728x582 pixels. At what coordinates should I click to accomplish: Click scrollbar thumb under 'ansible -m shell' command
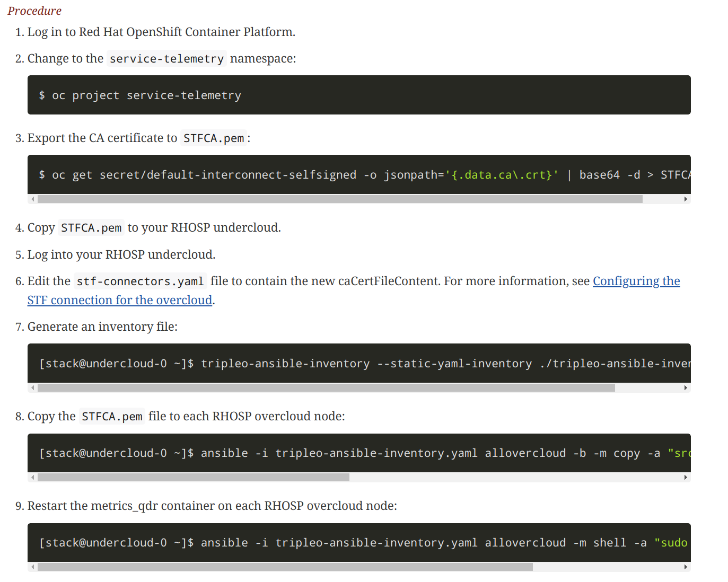[x=285, y=567]
